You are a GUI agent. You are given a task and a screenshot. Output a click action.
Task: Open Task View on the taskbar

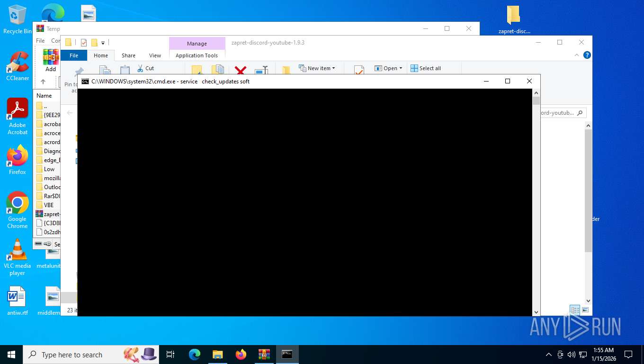(x=170, y=355)
